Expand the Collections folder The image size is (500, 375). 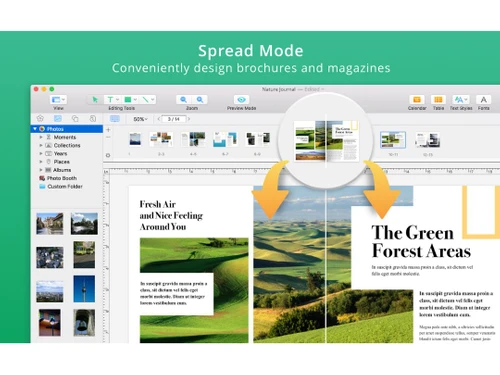click(x=41, y=145)
